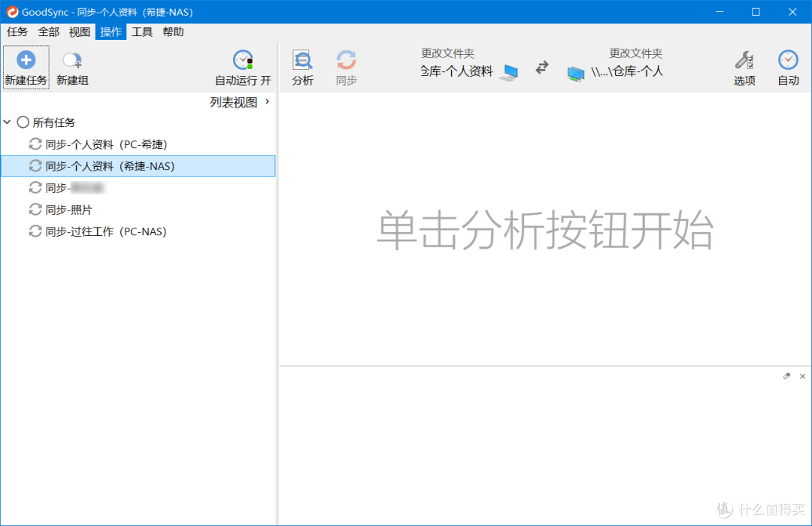Viewport: 812px width, 526px height.
Task: Click sync icon of 同步-过往工作 (PC-NAS)
Action: pyautogui.click(x=35, y=231)
